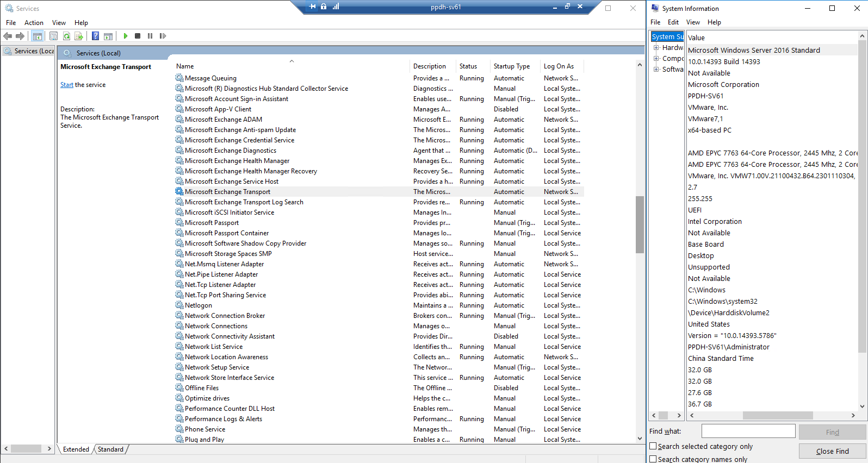Go back with the Services toolbar arrow
Viewport: 868px width, 463px height.
coord(8,36)
